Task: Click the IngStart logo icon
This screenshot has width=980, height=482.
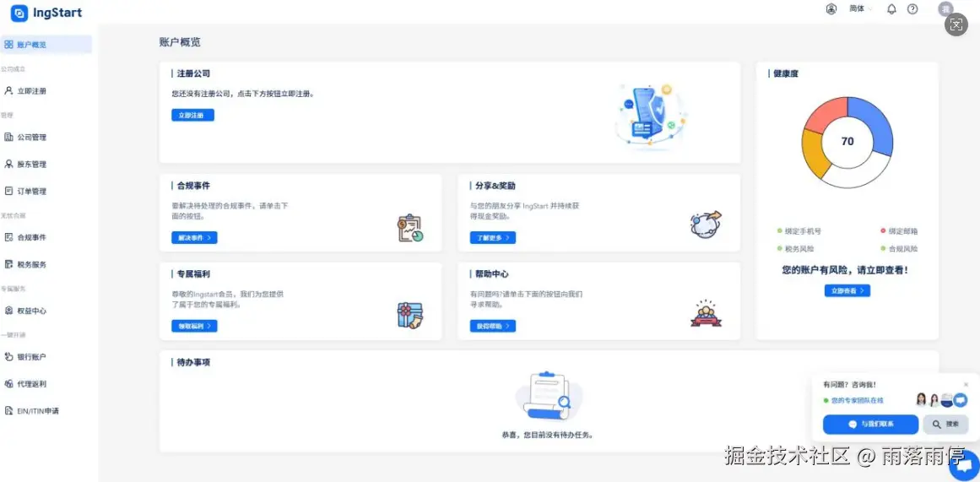Action: 19,14
